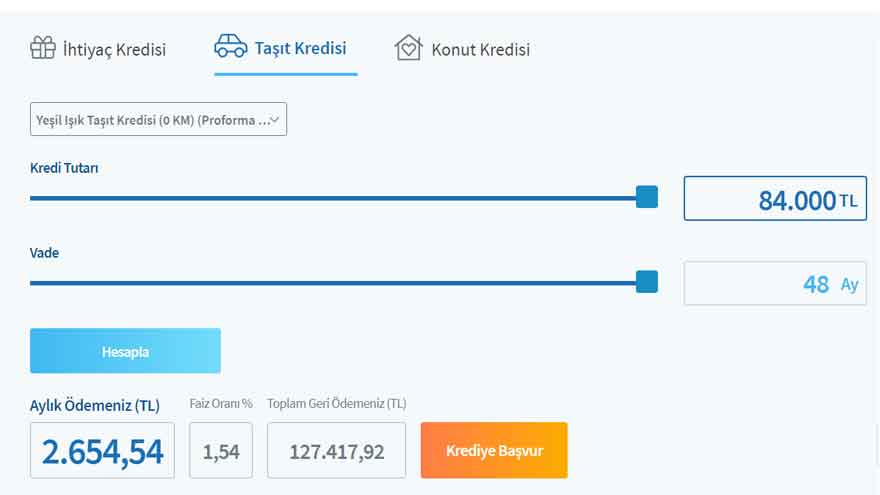
Task: Select the Taşıt Kredisi tab
Action: pyautogui.click(x=286, y=48)
